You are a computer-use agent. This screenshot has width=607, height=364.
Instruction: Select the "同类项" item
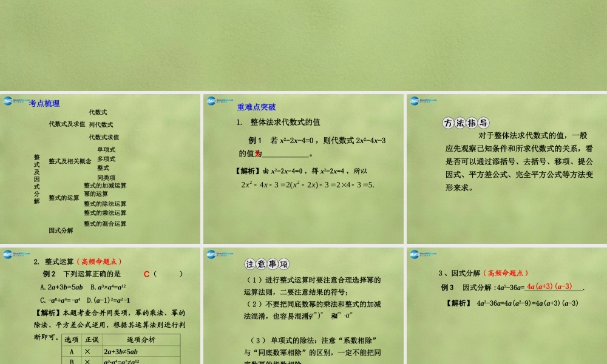[x=106, y=178]
